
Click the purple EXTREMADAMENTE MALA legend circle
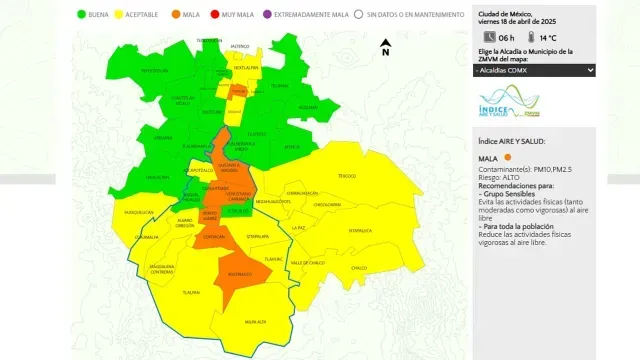point(267,14)
